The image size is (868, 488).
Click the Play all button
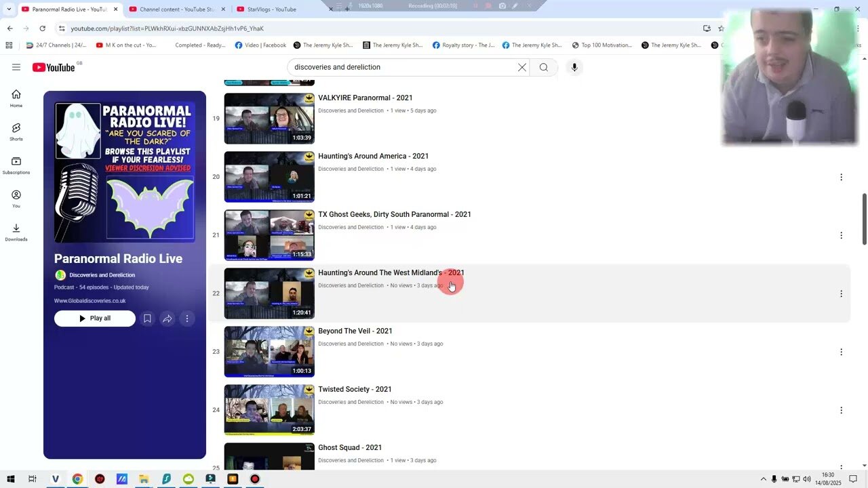click(95, 319)
